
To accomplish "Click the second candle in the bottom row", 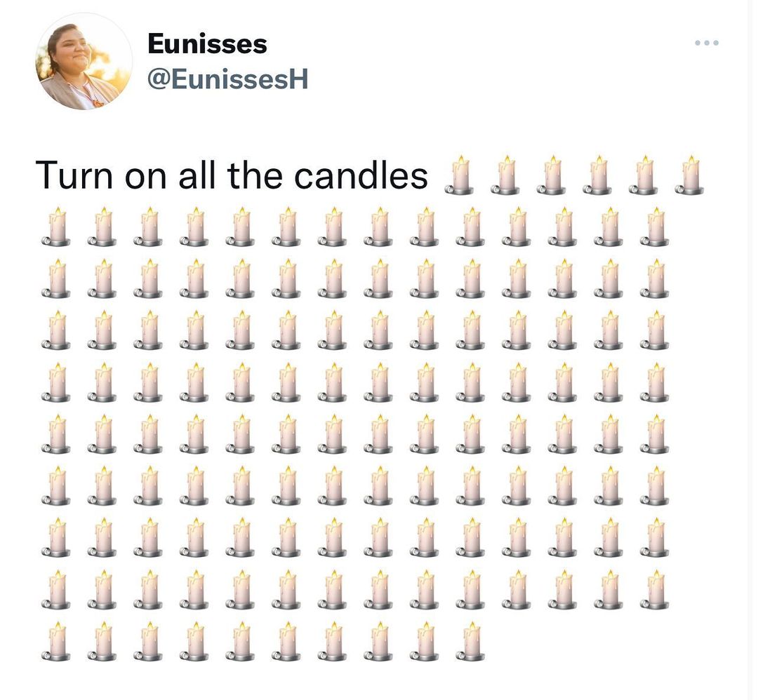I will [x=102, y=642].
